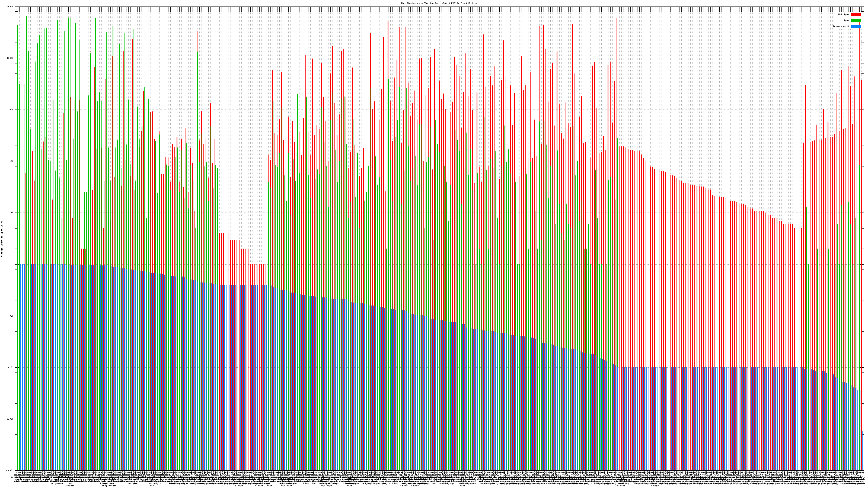Click the 'Spam' legend text label

846,21
